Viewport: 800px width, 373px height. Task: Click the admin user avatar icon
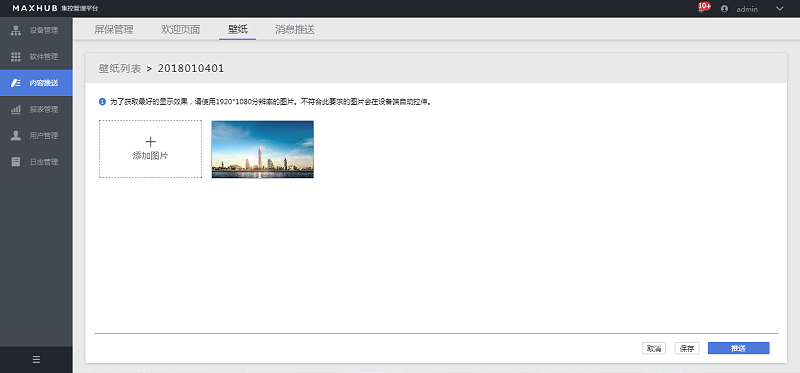point(724,9)
